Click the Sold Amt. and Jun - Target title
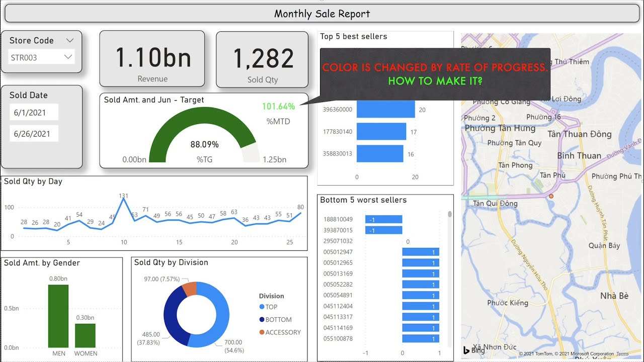The width and height of the screenshot is (644, 362). (x=154, y=100)
